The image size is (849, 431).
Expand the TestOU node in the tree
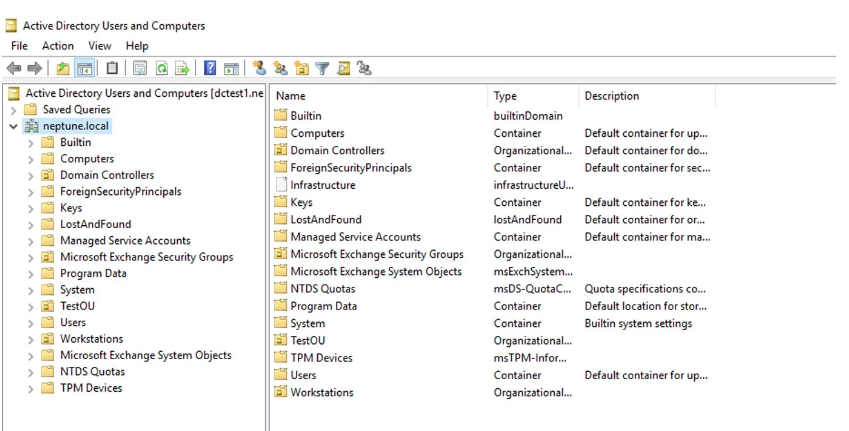[31, 307]
